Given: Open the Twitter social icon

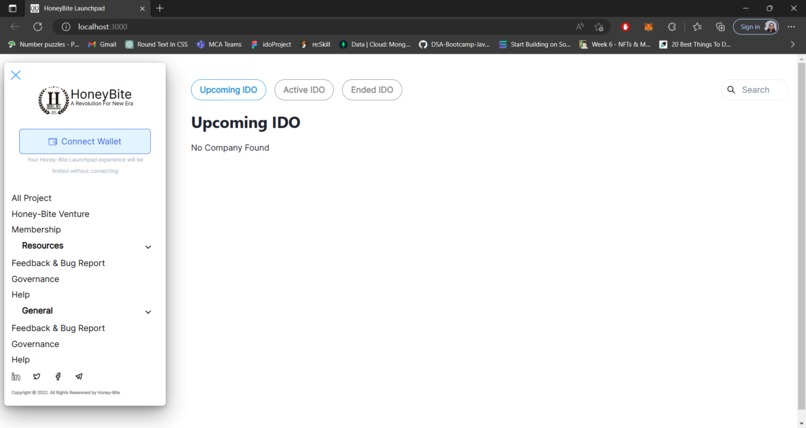Looking at the screenshot, I should 36,377.
